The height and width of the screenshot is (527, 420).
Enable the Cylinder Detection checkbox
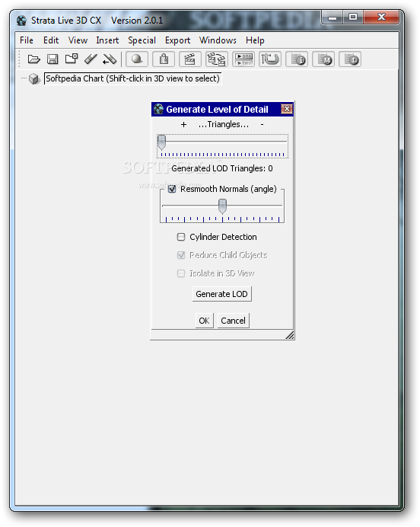[x=181, y=237]
